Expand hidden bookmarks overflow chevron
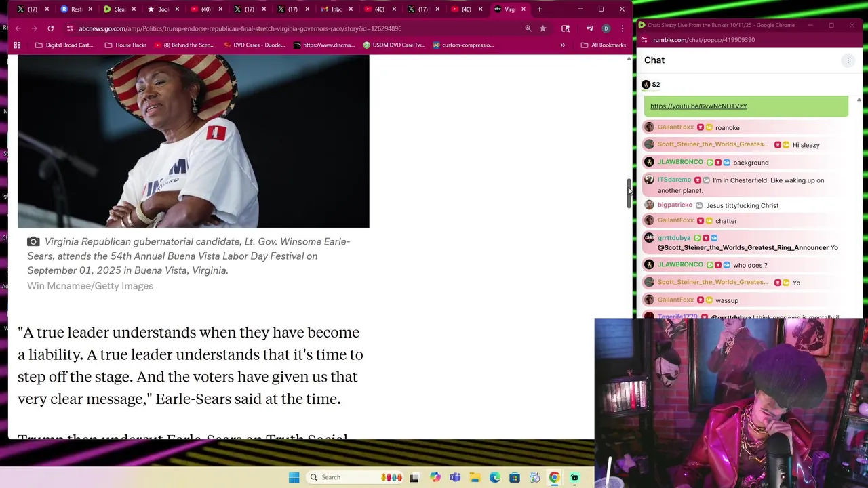 tap(562, 45)
